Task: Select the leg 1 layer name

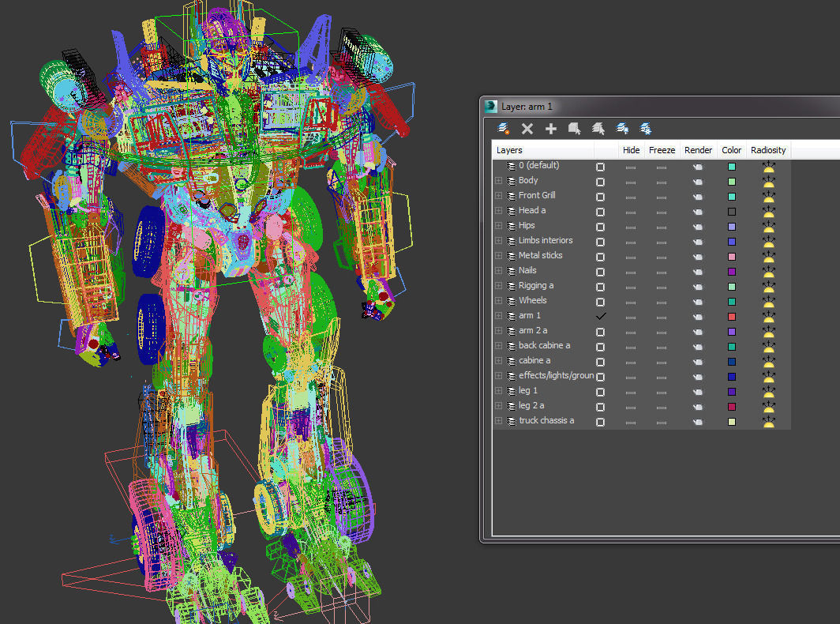Action: pos(527,390)
